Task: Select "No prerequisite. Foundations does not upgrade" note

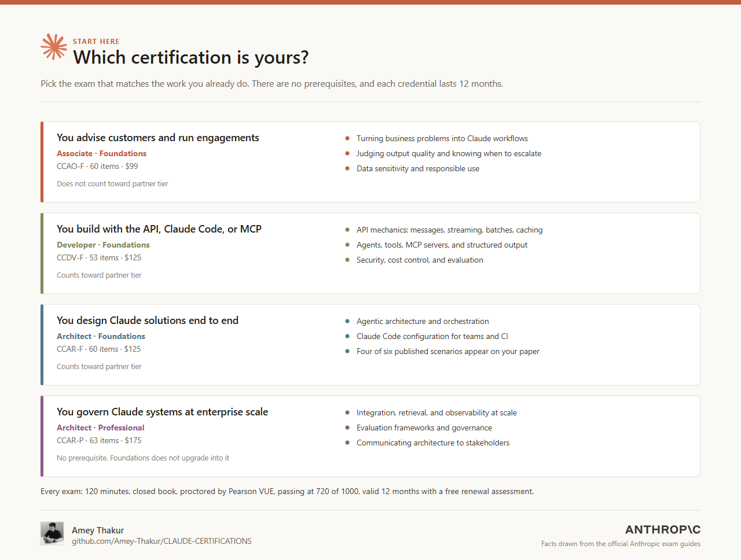Action: [x=143, y=458]
